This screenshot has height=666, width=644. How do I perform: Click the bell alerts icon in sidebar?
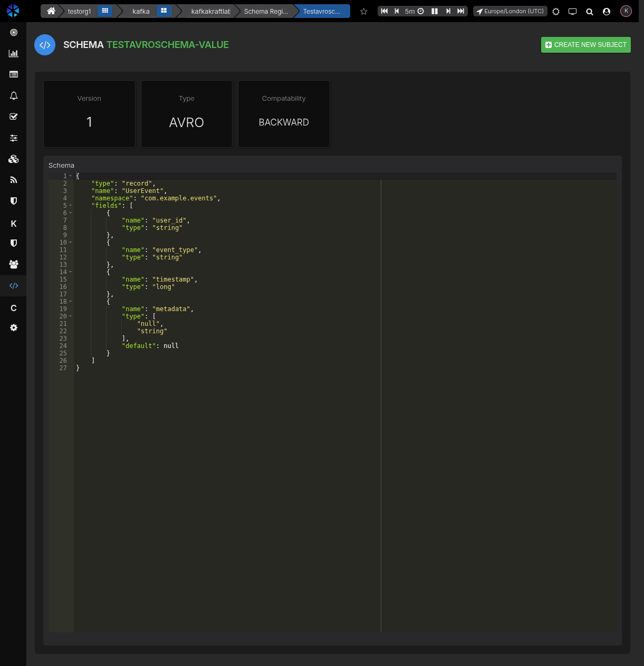pos(14,95)
